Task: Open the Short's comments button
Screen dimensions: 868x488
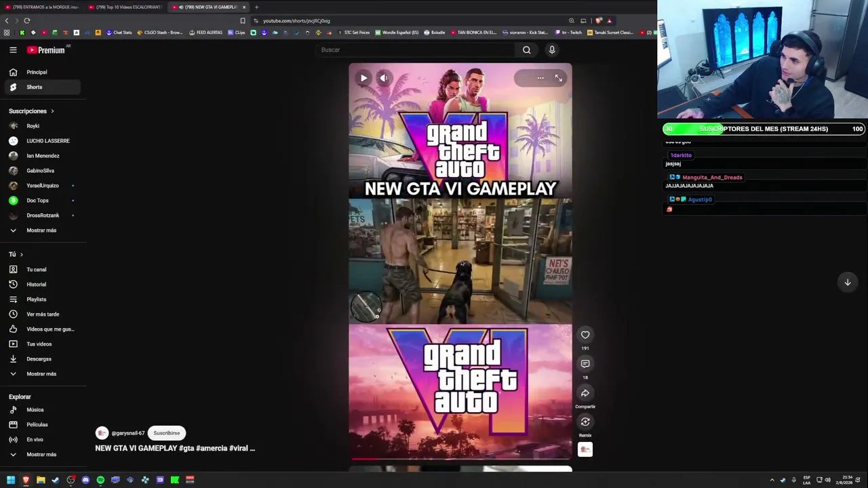Action: pos(585,364)
